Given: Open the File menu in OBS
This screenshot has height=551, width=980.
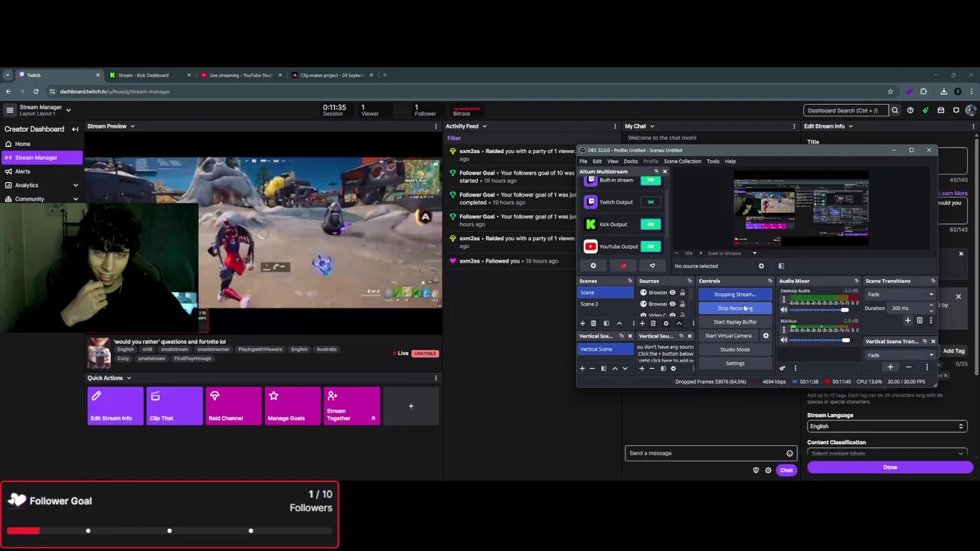Looking at the screenshot, I should pyautogui.click(x=583, y=161).
